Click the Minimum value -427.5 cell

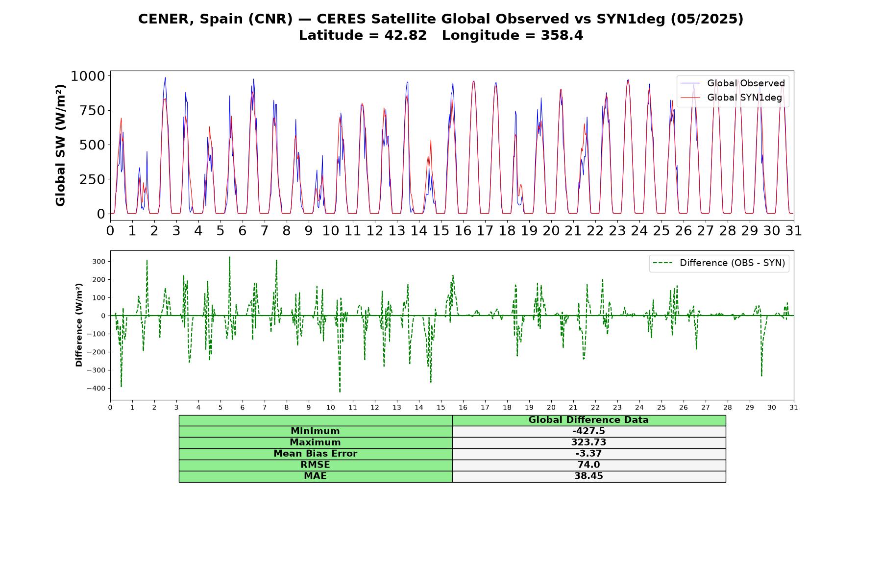click(589, 431)
